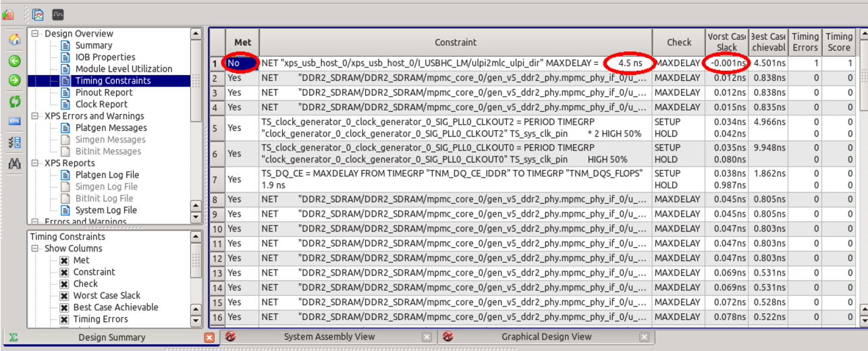The height and width of the screenshot is (351, 868).
Task: Click the green back arrow icon
Action: click(14, 61)
